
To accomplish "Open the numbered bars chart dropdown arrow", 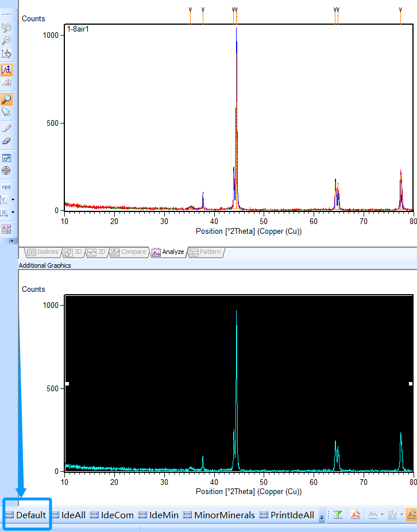I will point(401,515).
